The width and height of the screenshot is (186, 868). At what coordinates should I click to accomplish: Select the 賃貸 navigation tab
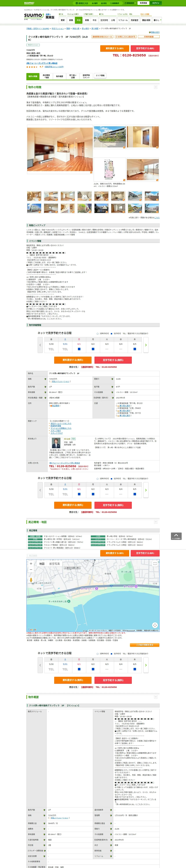click(62, 20)
